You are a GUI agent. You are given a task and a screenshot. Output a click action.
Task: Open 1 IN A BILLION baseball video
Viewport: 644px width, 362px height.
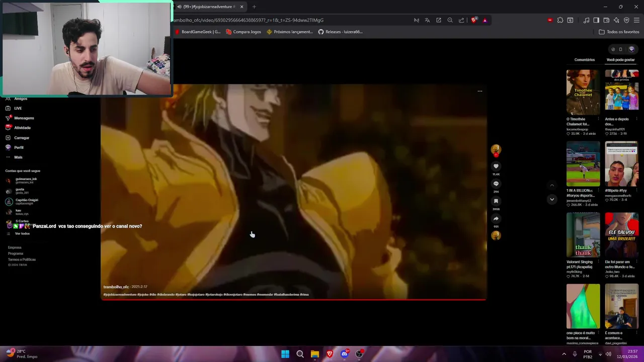click(583, 164)
